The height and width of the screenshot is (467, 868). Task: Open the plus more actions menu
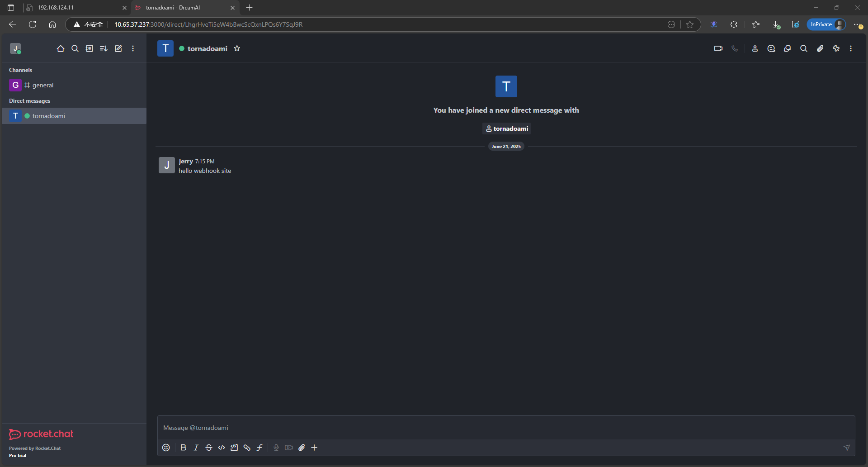[314, 448]
